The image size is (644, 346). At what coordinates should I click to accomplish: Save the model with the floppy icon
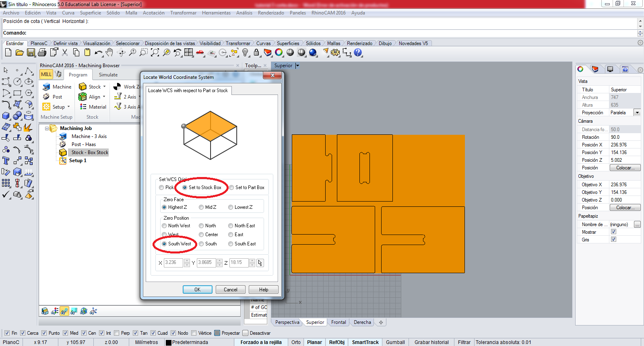[x=31, y=52]
